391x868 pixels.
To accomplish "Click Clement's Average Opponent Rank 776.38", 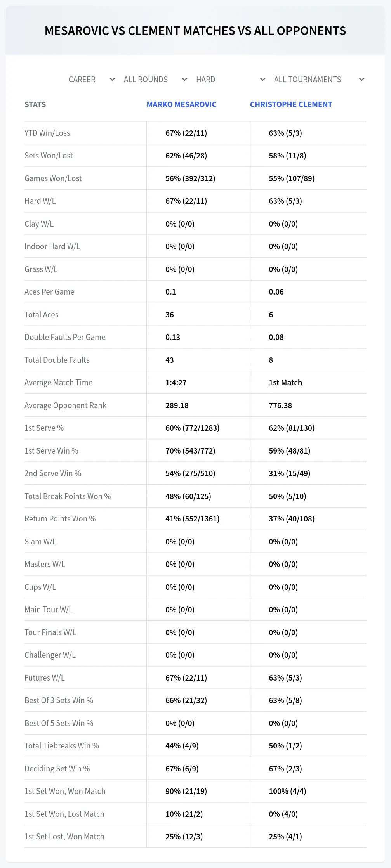I will tap(280, 405).
